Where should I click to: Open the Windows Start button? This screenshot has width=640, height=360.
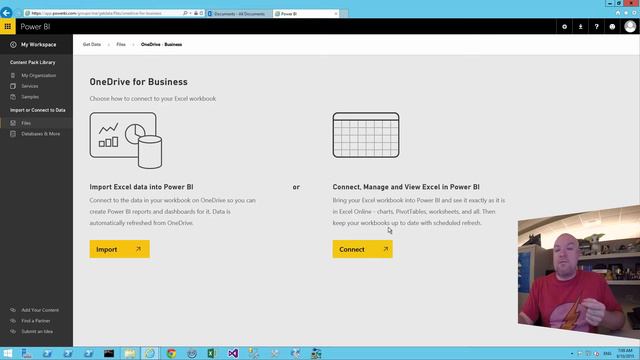[x=8, y=353]
